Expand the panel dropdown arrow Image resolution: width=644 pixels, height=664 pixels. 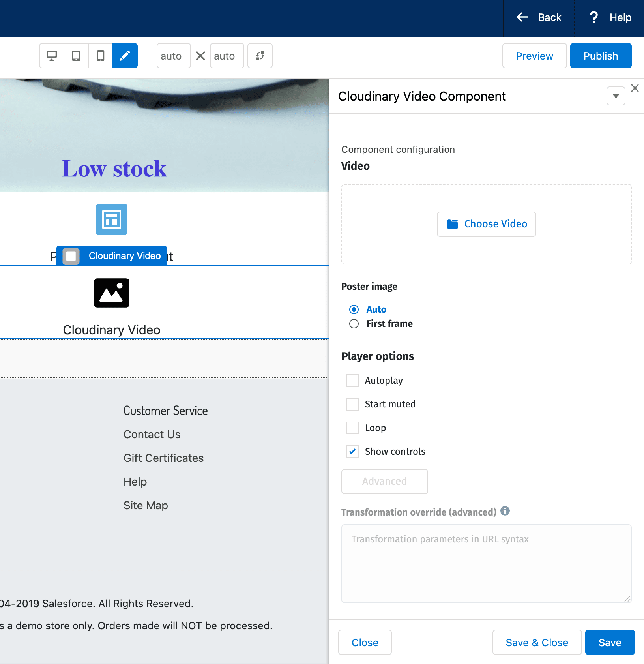615,96
